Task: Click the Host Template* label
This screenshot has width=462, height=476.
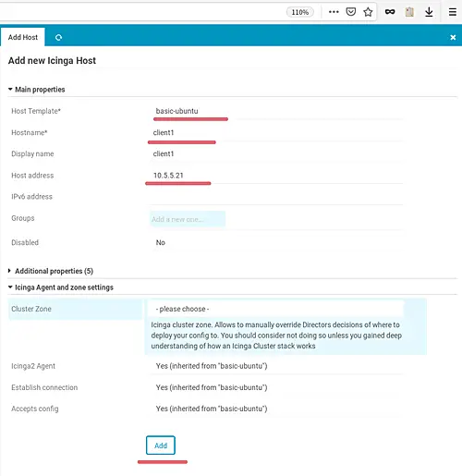Action: point(36,111)
